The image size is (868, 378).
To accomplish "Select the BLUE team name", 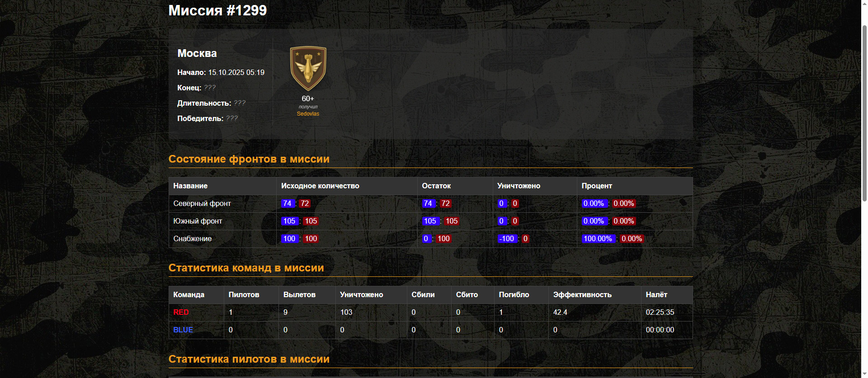I will point(183,330).
